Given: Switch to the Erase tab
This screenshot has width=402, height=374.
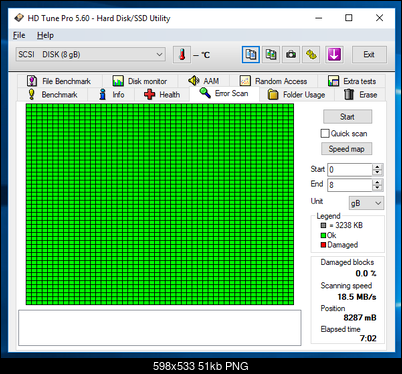Looking at the screenshot, I should [x=360, y=95].
